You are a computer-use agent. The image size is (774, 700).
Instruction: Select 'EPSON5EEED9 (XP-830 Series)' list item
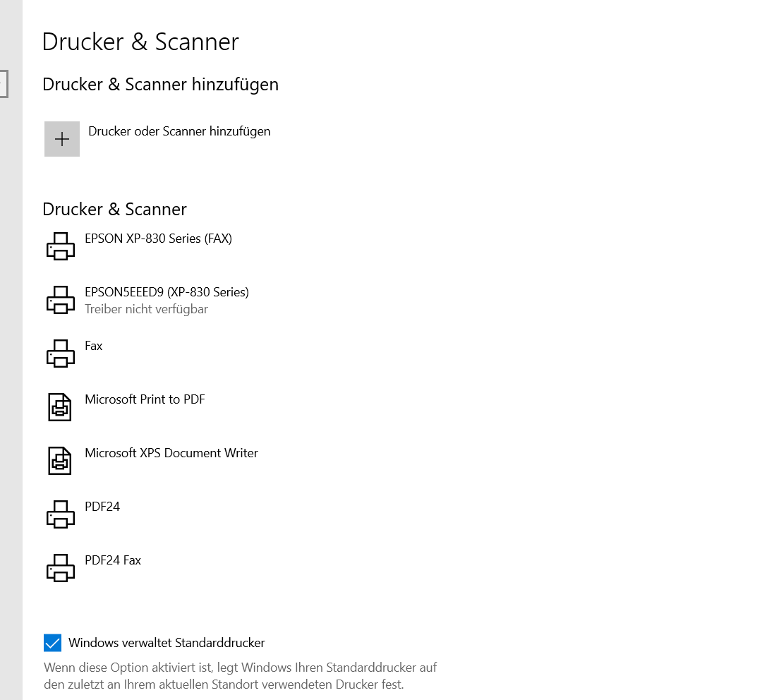coord(167,292)
